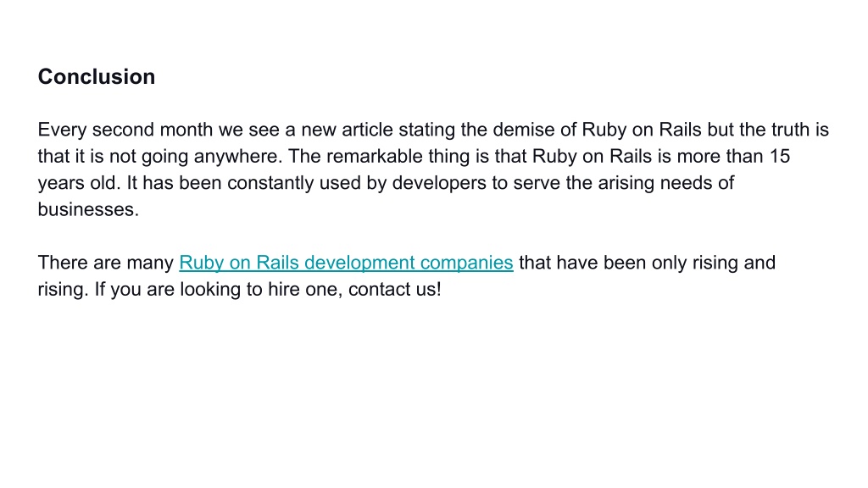Open the Ruby on Rails development companies link
The image size is (868, 488).
(346, 263)
